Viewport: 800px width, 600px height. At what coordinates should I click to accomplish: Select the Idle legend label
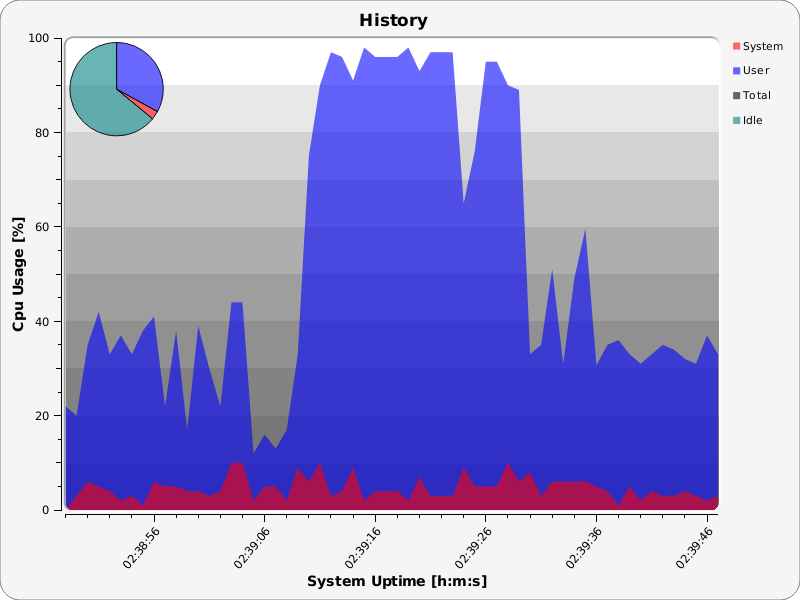point(754,121)
